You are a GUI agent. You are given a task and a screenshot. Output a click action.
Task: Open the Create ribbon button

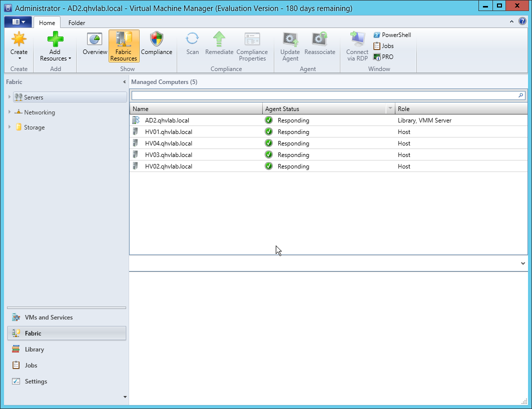coord(19,46)
